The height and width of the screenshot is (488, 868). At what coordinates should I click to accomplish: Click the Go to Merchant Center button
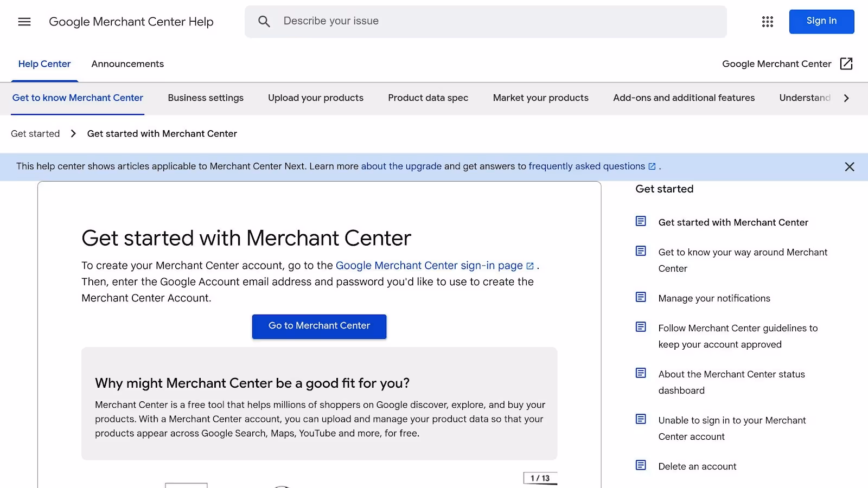point(319,326)
